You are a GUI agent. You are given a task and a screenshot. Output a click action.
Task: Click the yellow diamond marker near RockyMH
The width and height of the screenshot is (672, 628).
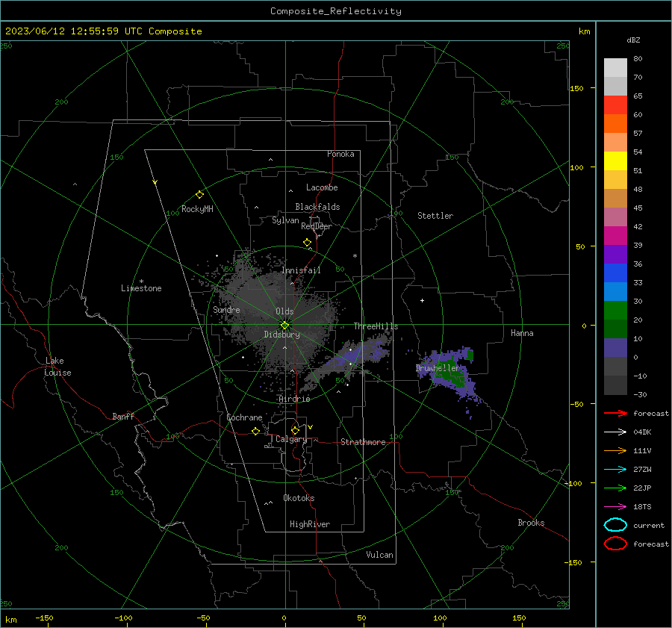[199, 195]
